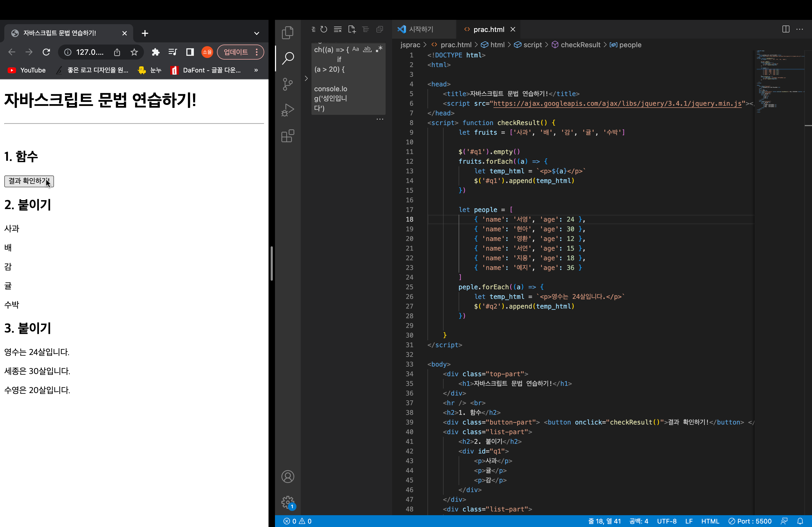The width and height of the screenshot is (812, 527).
Task: Open the browser Extensions puzzle menu
Action: [x=155, y=52]
